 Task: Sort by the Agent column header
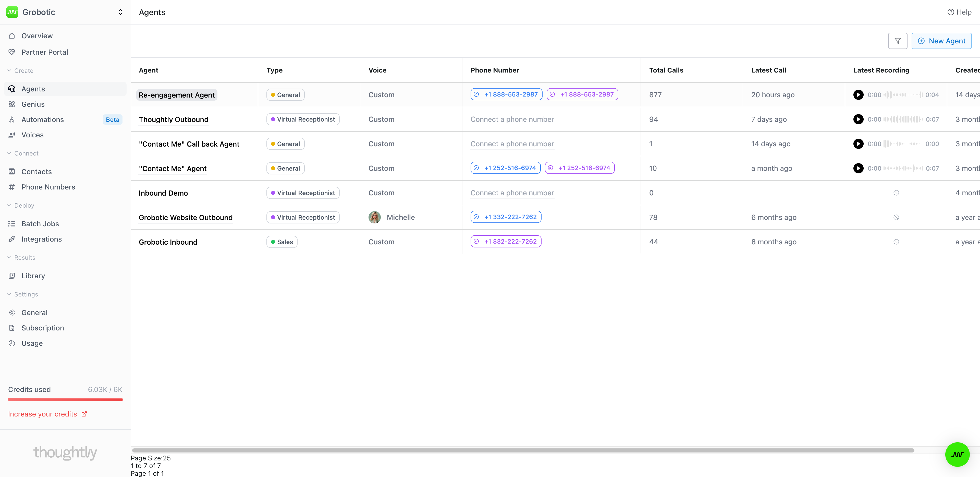(x=149, y=70)
